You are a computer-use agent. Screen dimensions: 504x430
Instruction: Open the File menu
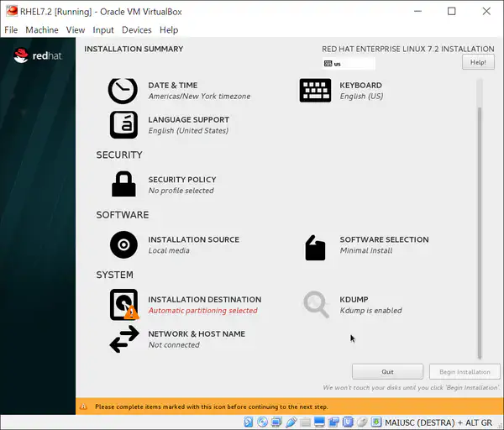(x=11, y=29)
